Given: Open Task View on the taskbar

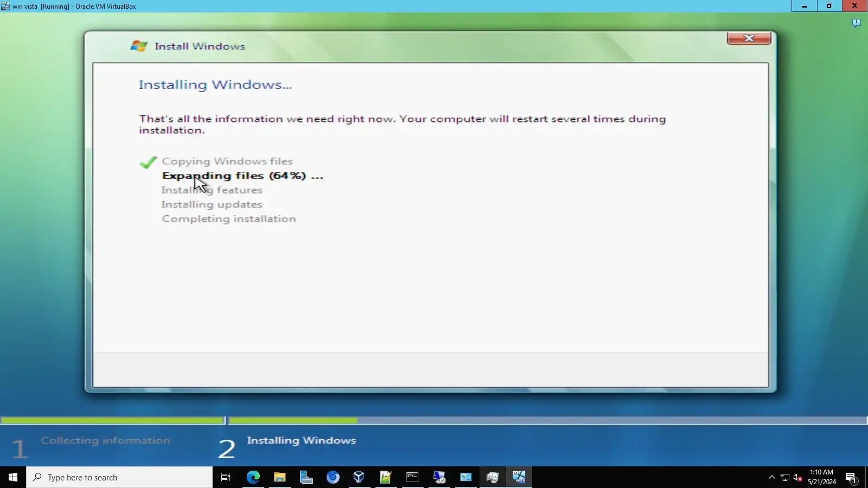Looking at the screenshot, I should coord(226,477).
